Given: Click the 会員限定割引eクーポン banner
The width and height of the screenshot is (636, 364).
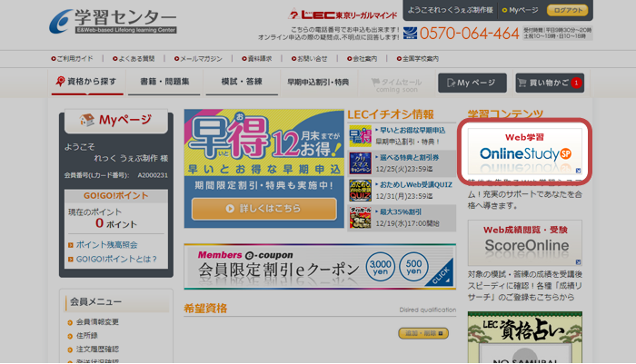Looking at the screenshot, I should [x=320, y=267].
